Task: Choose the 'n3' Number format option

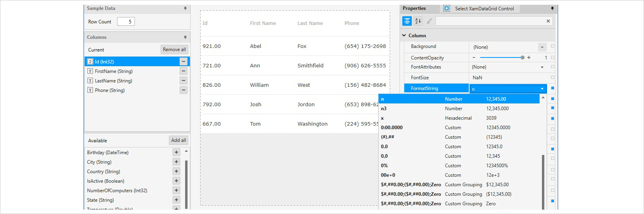Action: click(459, 109)
